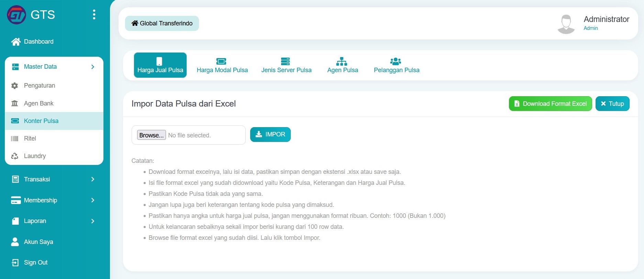Viewport: 644px width, 279px height.
Task: Close the import panel with Tutup
Action: pos(612,104)
